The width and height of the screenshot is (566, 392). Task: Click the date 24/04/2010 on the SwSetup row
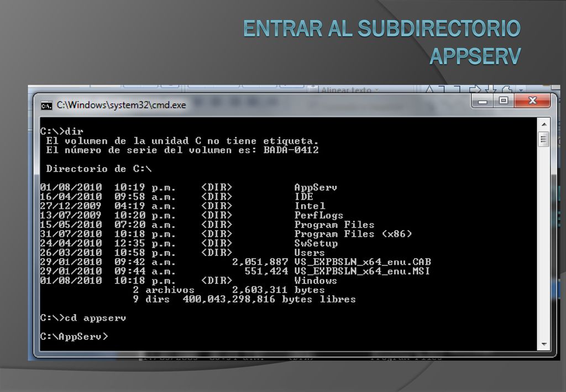[71, 243]
